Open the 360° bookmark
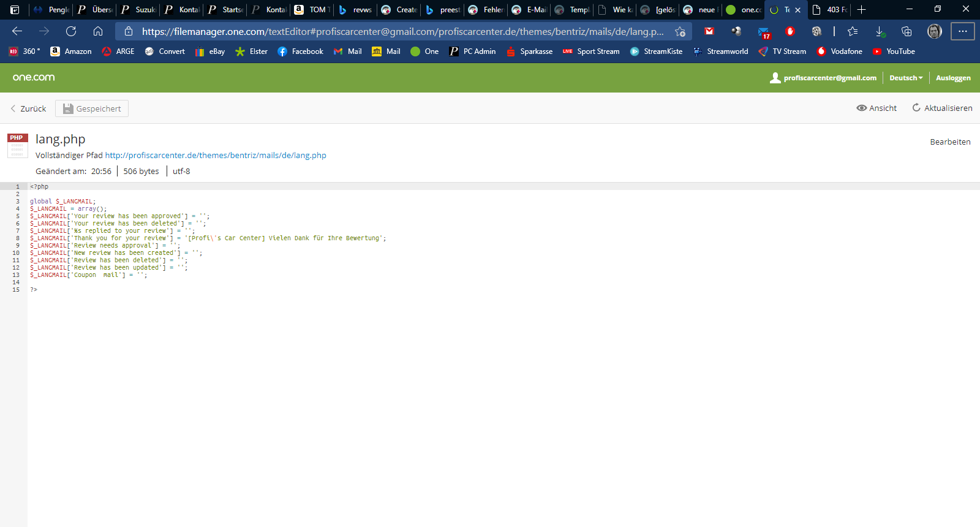The width and height of the screenshot is (980, 527). pyautogui.click(x=24, y=51)
